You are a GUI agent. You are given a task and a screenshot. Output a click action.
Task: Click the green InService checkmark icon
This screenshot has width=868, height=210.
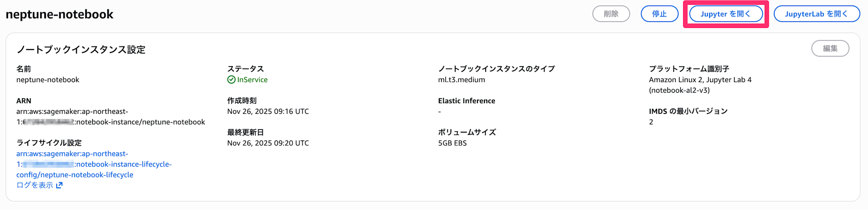231,80
